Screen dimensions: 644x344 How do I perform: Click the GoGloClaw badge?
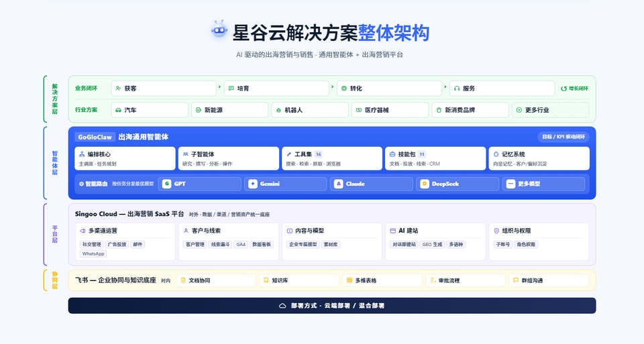pos(95,137)
